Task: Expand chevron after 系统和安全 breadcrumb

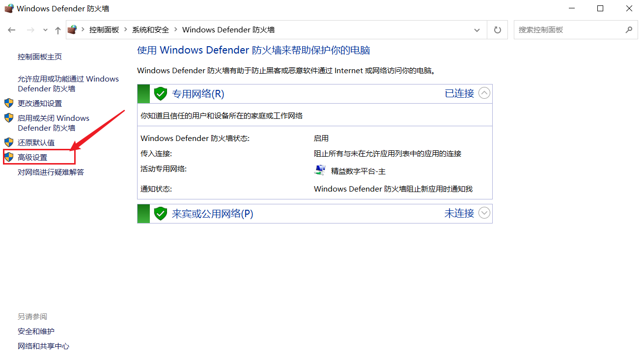Action: click(176, 30)
